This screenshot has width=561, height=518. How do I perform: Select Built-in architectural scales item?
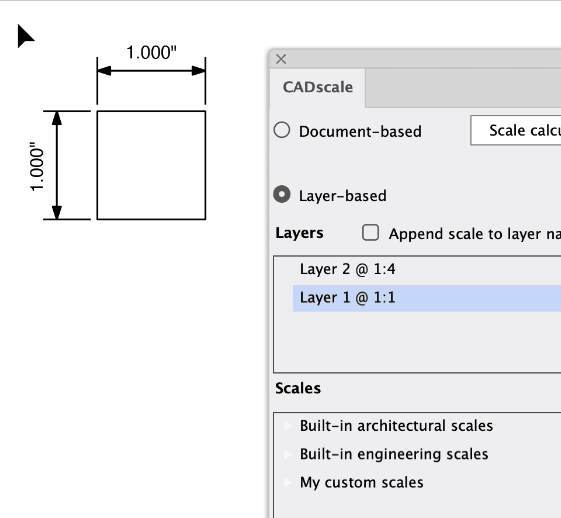click(x=396, y=426)
